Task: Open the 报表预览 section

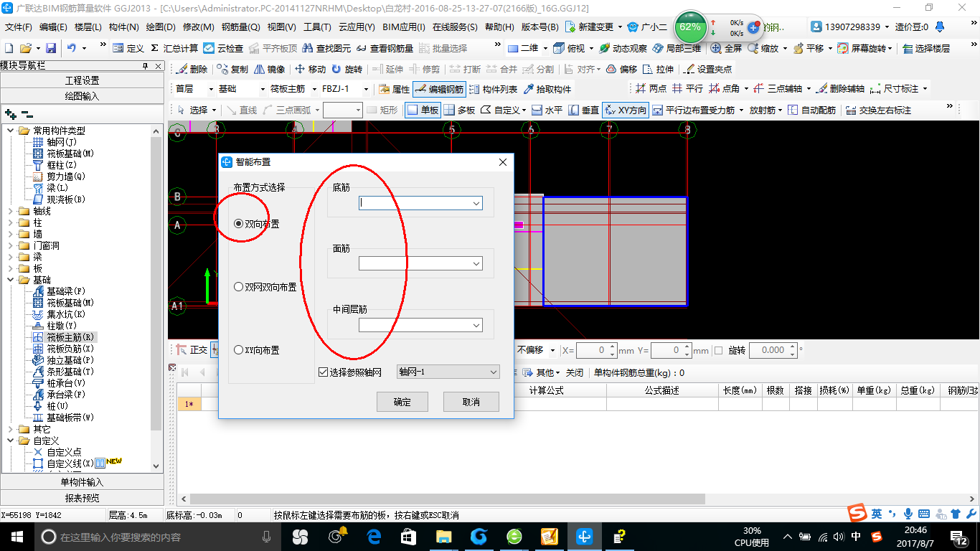Action: click(x=83, y=498)
